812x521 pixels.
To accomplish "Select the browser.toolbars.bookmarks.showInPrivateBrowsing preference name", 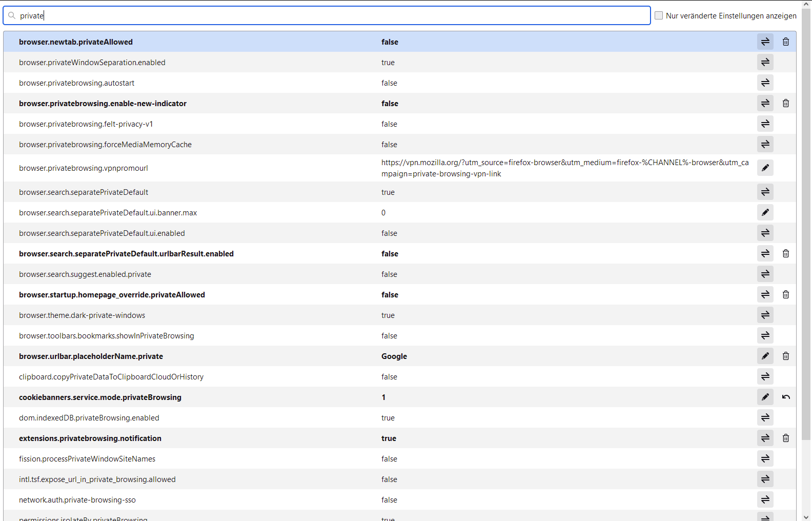I will [107, 336].
